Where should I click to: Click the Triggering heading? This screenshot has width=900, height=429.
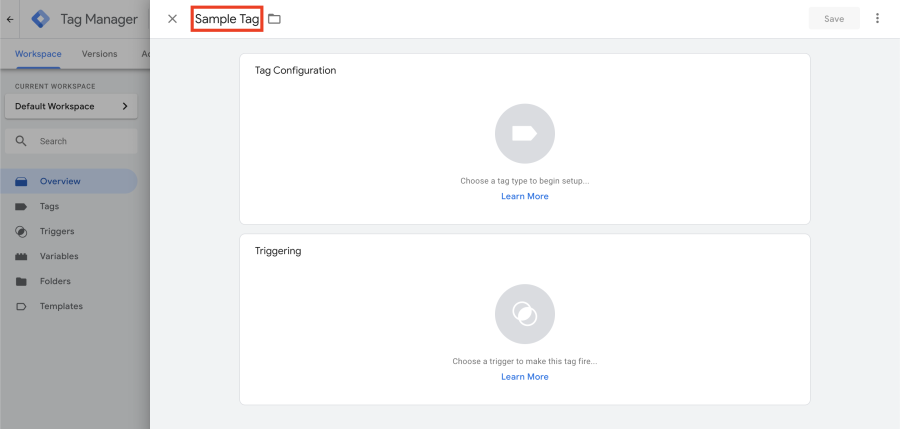click(278, 251)
